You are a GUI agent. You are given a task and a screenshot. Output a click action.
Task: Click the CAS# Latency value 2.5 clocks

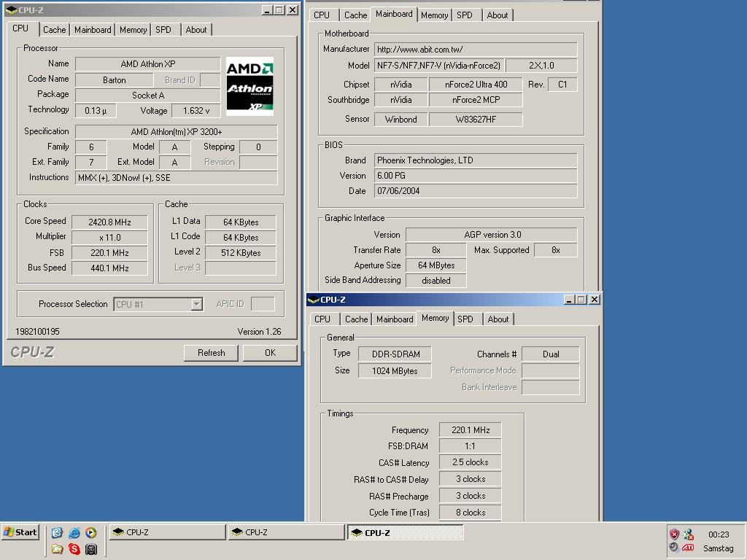470,462
